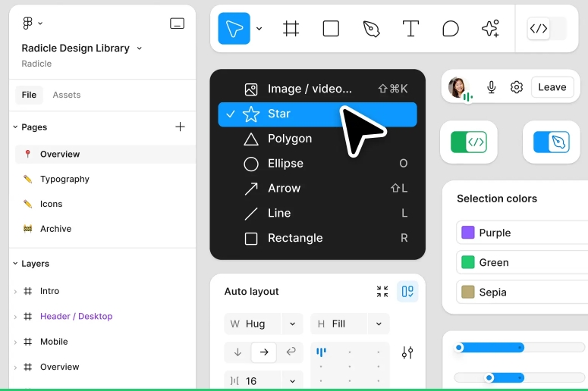
Task: Add a new page with plus icon
Action: coord(180,127)
